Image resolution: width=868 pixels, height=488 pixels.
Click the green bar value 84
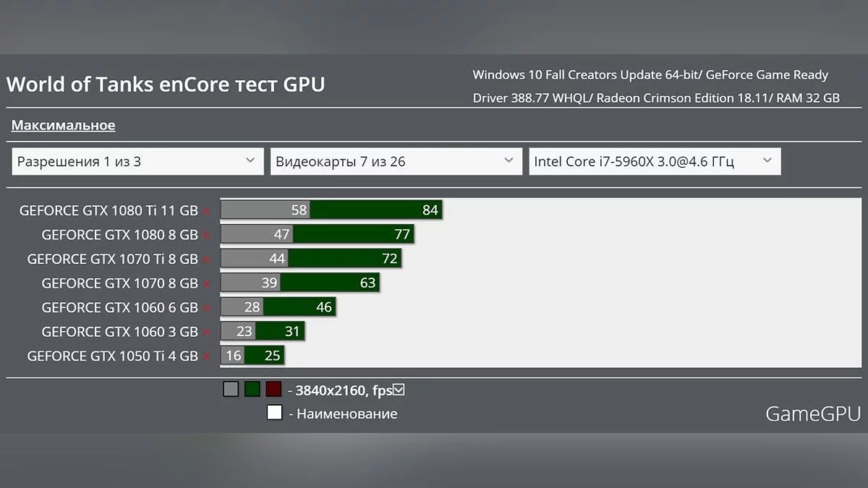(x=430, y=210)
